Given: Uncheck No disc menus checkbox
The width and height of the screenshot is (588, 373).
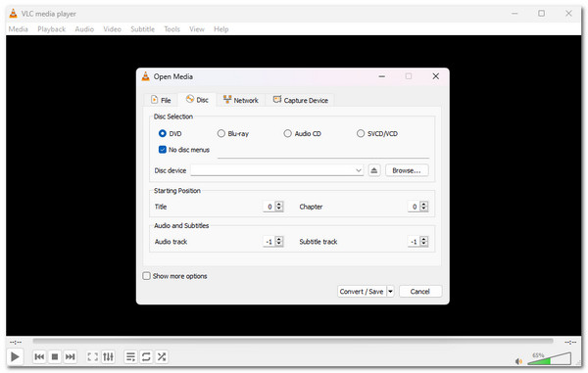Looking at the screenshot, I should click(163, 150).
